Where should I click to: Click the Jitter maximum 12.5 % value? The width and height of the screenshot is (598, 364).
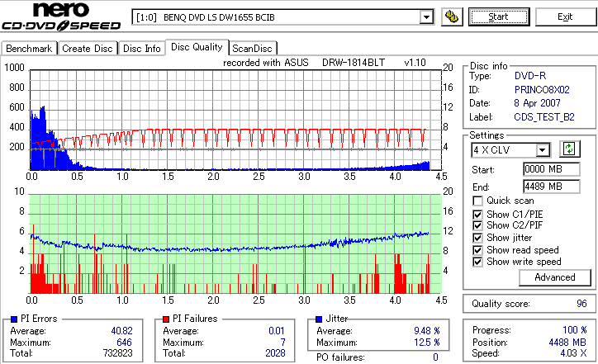pyautogui.click(x=427, y=343)
